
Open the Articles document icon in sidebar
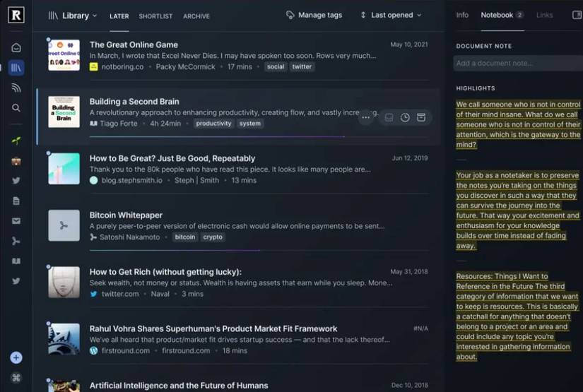point(16,201)
